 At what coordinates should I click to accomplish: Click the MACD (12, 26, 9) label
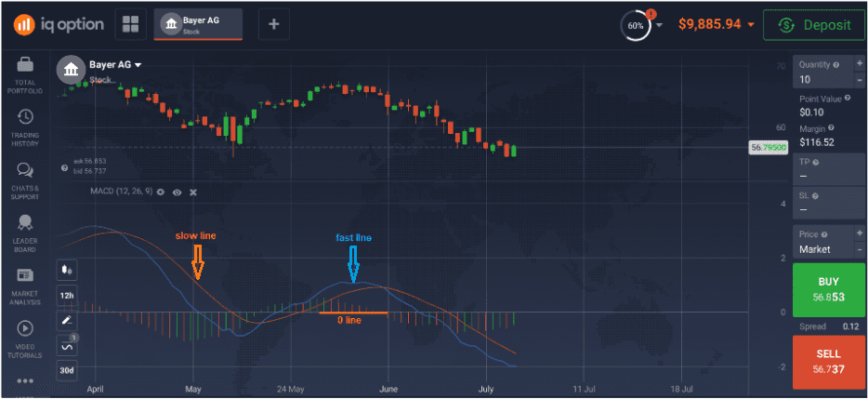coord(121,192)
